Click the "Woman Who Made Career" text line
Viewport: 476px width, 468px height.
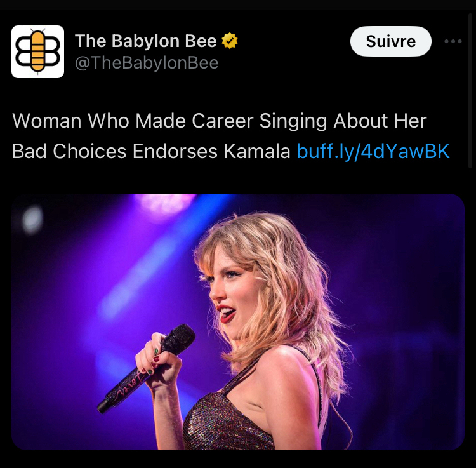click(133, 121)
